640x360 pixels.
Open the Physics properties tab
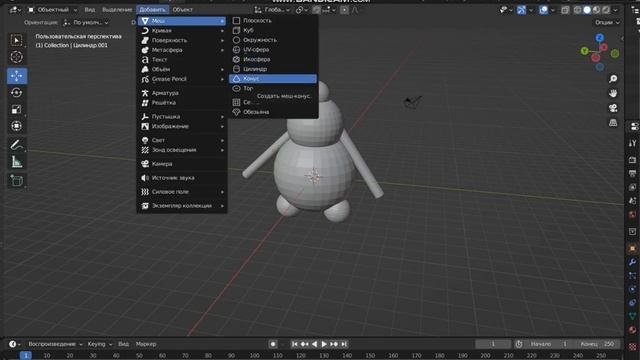pyautogui.click(x=632, y=289)
